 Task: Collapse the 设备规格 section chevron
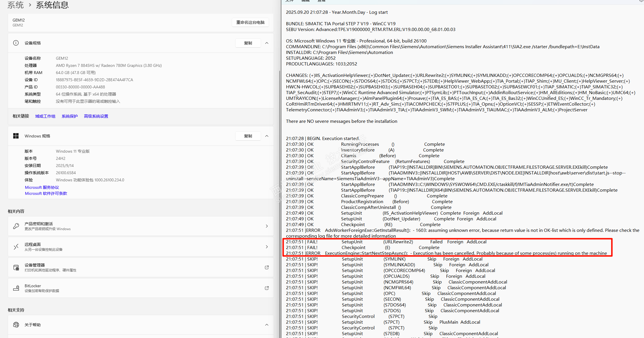click(x=267, y=43)
